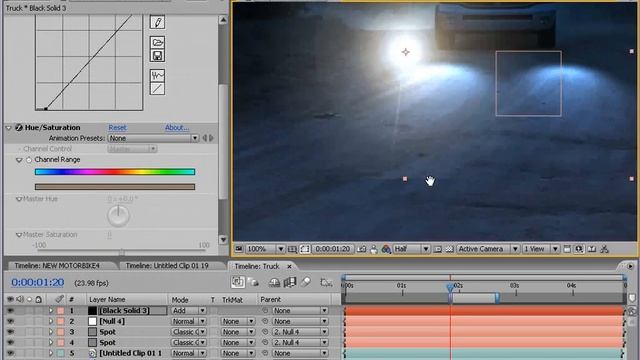Go to next animation preset arrow
The height and width of the screenshot is (360, 640).
(211, 138)
